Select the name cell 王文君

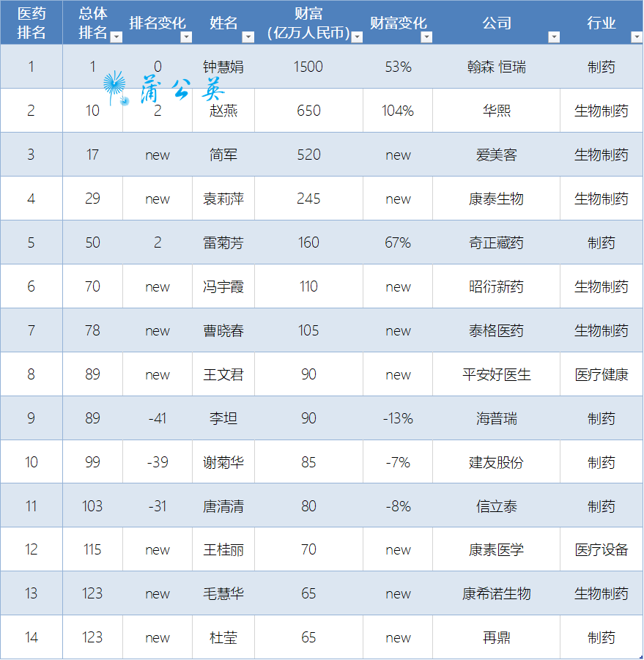[223, 374]
